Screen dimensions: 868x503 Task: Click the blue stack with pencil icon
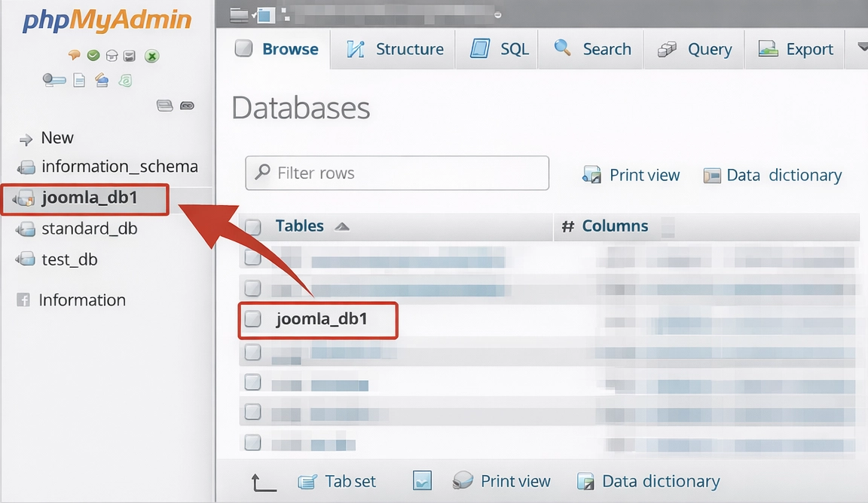[101, 81]
